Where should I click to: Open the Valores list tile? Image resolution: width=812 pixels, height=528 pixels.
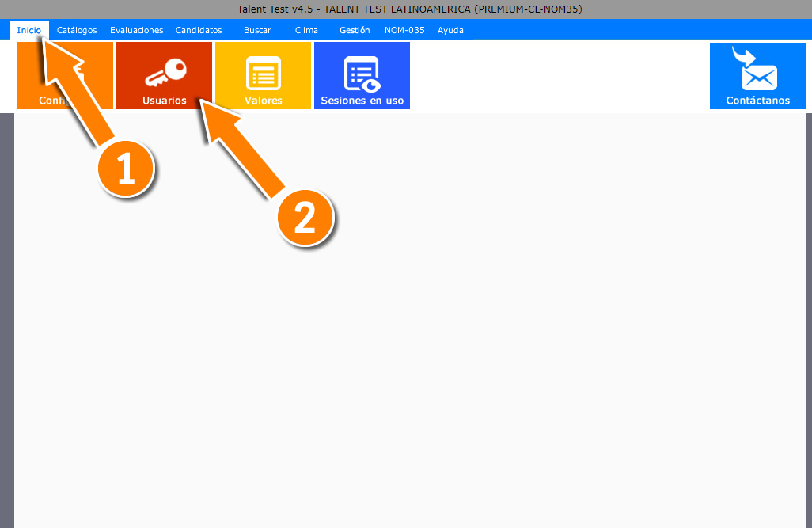[x=263, y=76]
